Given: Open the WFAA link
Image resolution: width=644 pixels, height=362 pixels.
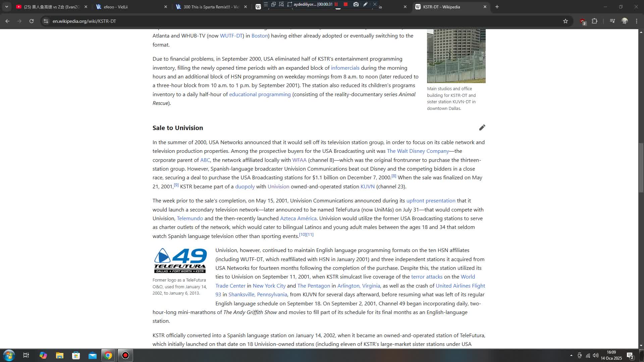Looking at the screenshot, I should (299, 160).
